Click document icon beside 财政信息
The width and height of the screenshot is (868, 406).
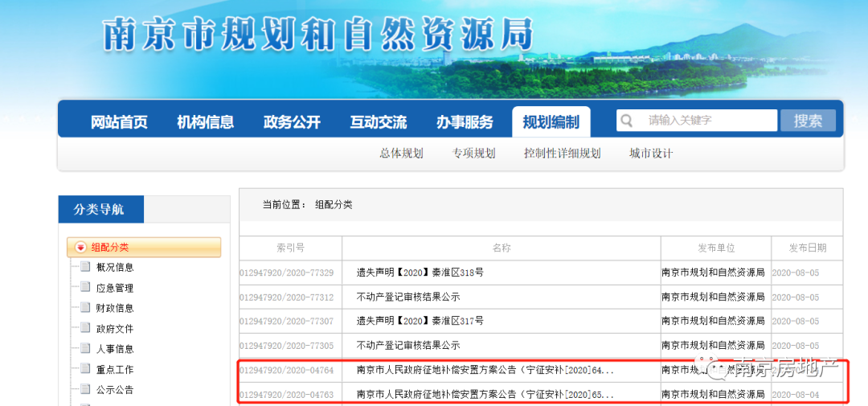pos(85,307)
